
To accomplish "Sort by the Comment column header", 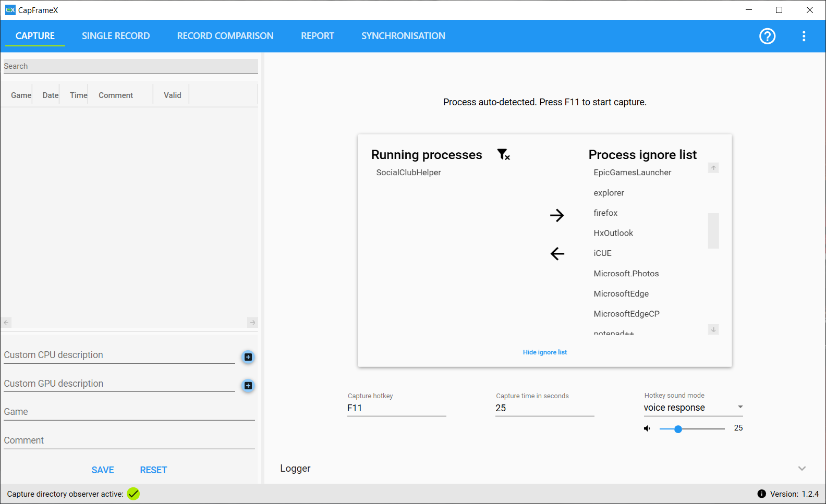I will tap(116, 95).
